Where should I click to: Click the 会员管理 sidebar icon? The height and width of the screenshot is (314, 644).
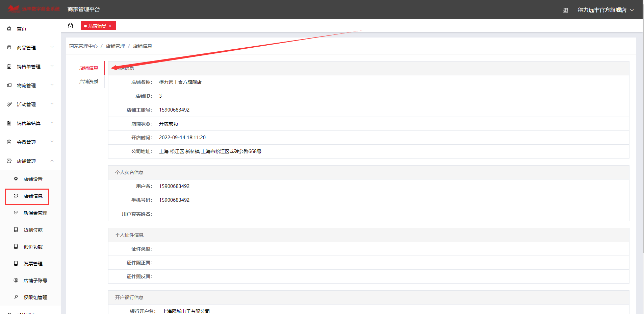click(9, 142)
